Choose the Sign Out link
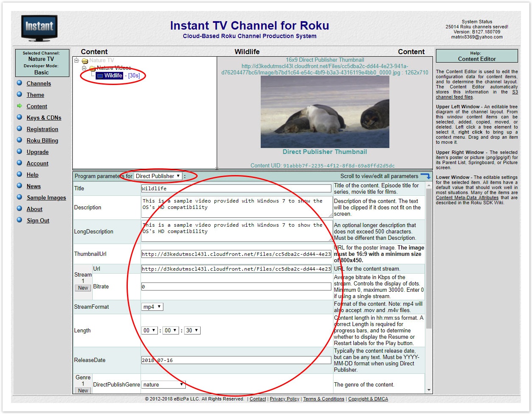 click(38, 220)
